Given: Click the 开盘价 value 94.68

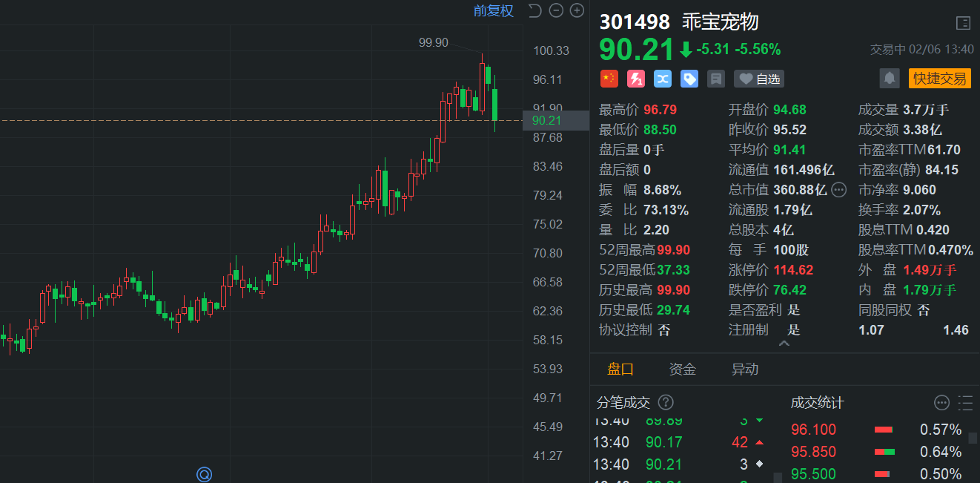Looking at the screenshot, I should coord(789,110).
